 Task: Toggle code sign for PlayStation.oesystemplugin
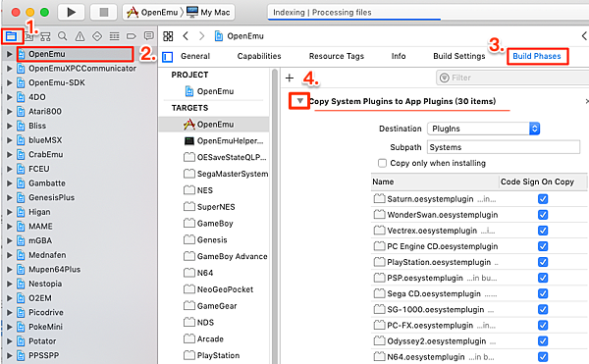tap(543, 262)
